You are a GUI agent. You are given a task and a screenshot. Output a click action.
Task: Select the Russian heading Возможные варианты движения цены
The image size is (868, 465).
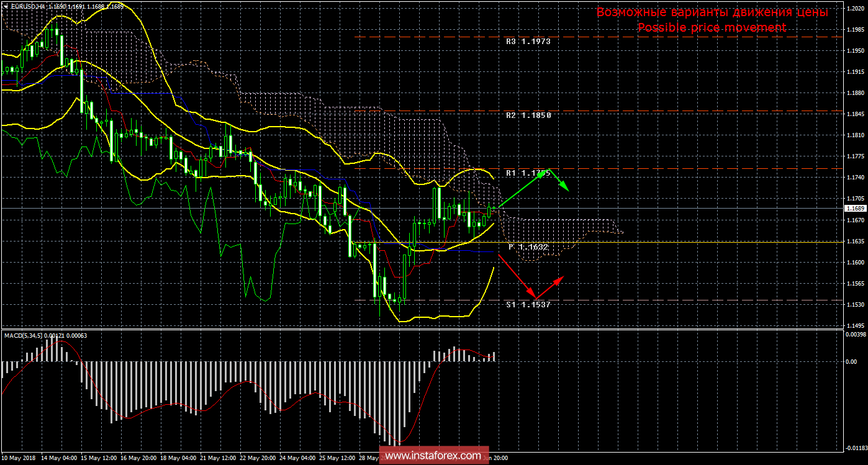click(712, 12)
